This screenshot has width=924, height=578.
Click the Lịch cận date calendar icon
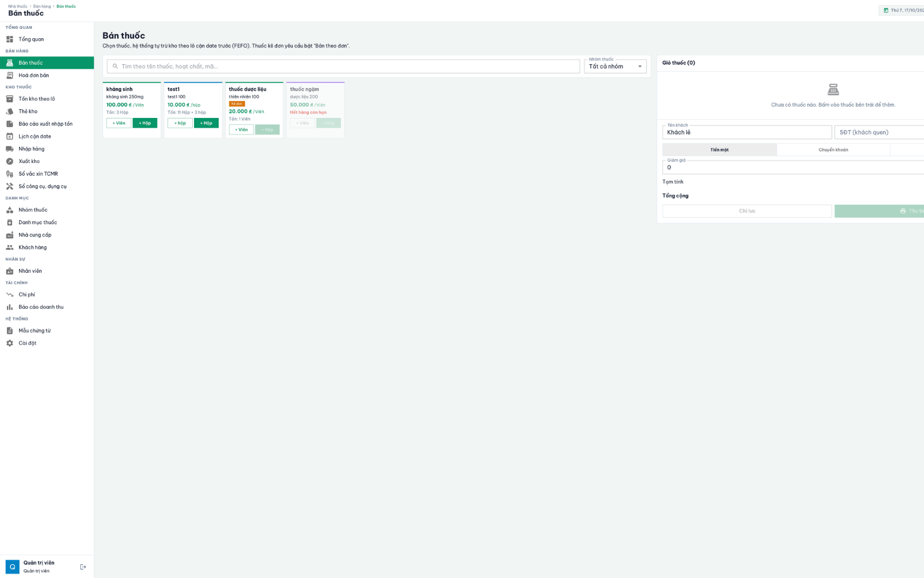click(10, 136)
